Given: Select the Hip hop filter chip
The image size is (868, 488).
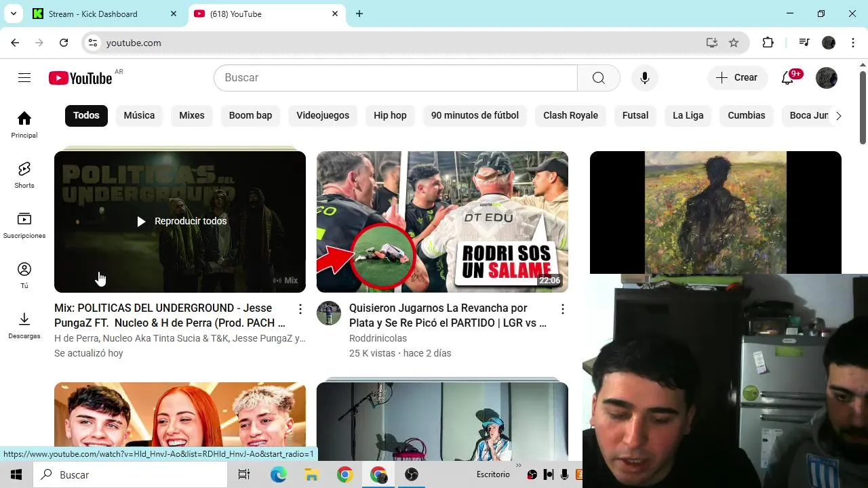Looking at the screenshot, I should 390,115.
